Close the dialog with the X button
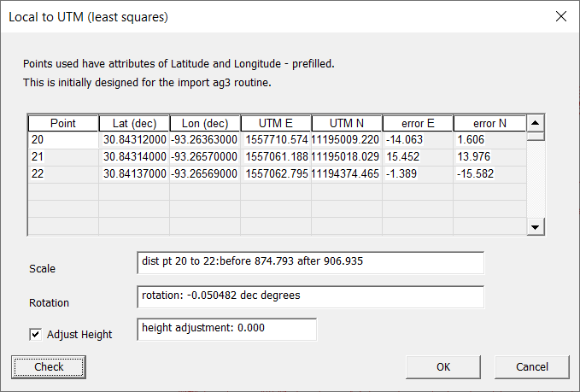Viewport: 580px width, 392px height. [561, 16]
